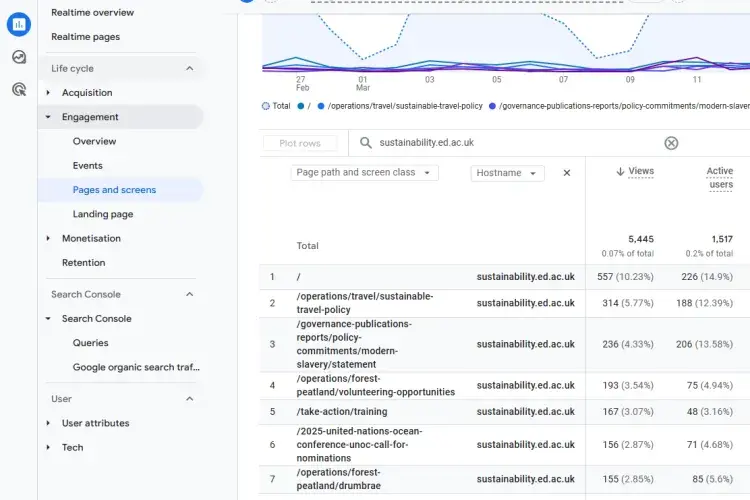Select Landing page report

tap(103, 214)
